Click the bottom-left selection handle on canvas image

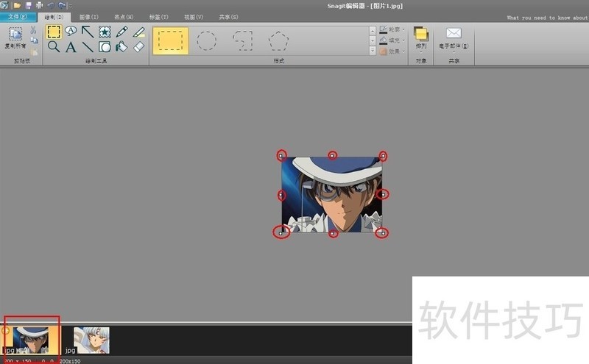pos(281,233)
